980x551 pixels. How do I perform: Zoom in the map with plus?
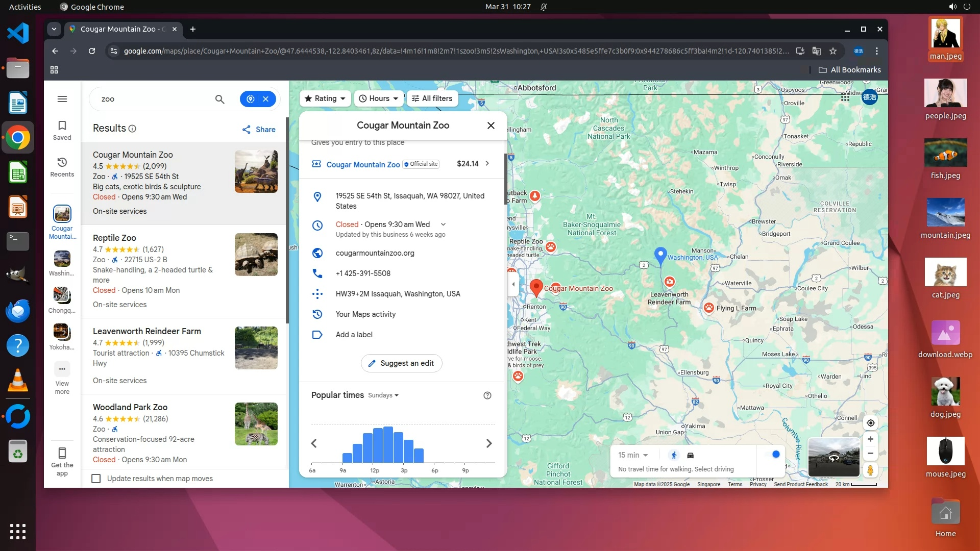click(870, 439)
